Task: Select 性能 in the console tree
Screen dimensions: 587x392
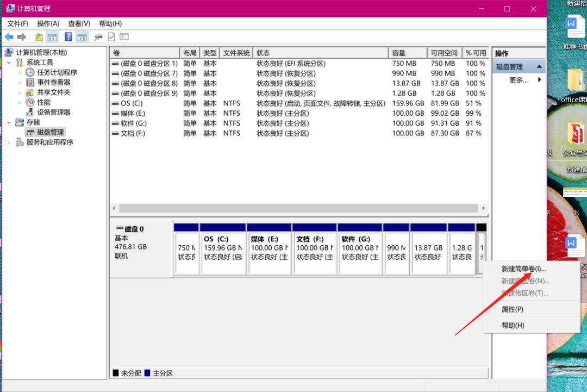Action: [x=43, y=102]
